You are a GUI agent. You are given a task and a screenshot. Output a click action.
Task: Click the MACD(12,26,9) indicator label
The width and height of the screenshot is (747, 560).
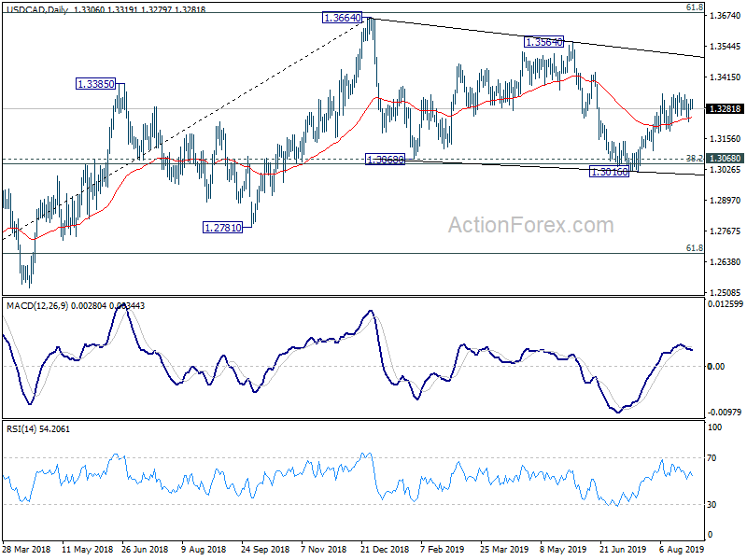pyautogui.click(x=37, y=306)
